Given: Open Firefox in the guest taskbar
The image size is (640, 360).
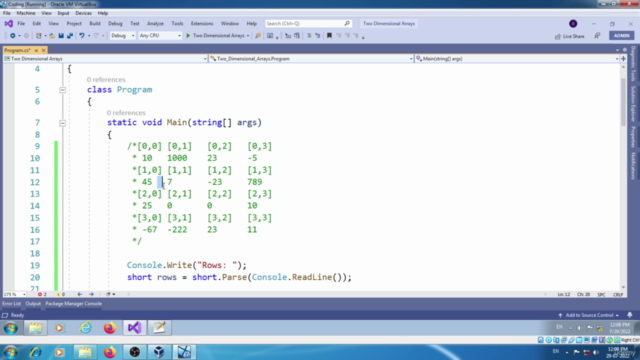Looking at the screenshot, I should [109, 328].
